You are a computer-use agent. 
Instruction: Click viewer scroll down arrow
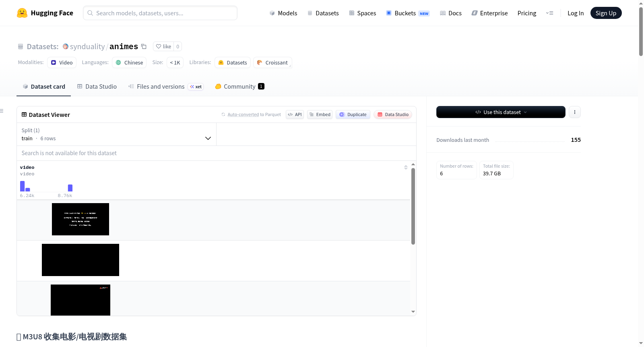click(x=413, y=312)
